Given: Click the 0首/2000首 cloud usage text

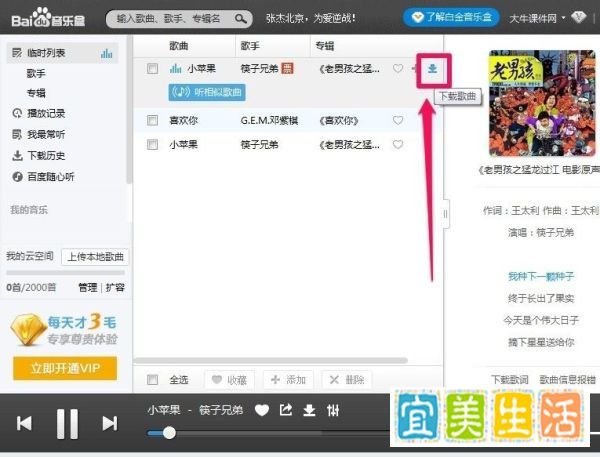Looking at the screenshot, I should click(x=31, y=287).
